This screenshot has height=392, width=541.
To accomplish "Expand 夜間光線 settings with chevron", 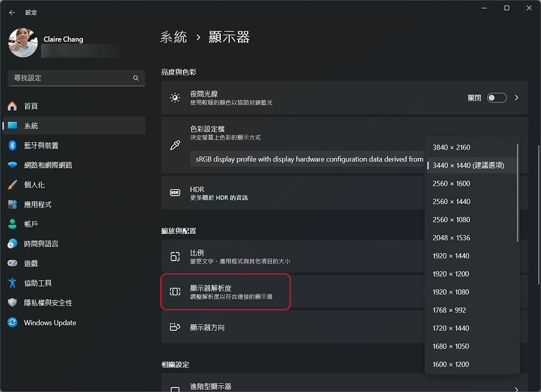I will click(x=517, y=98).
